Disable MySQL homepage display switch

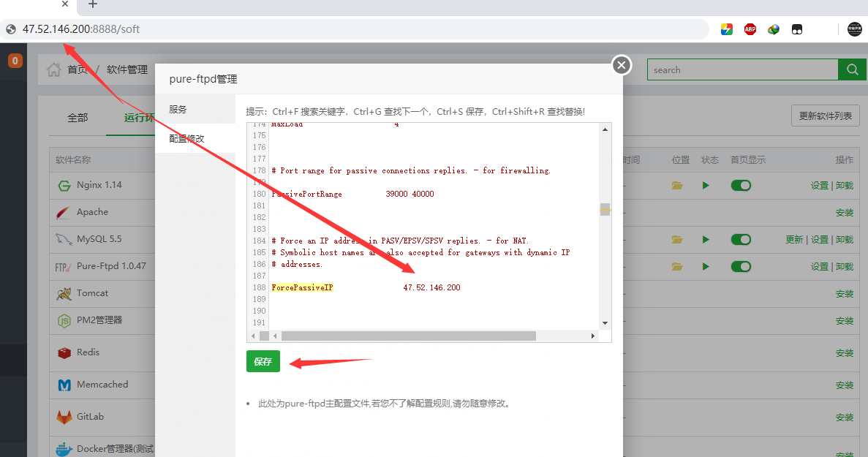tap(741, 240)
